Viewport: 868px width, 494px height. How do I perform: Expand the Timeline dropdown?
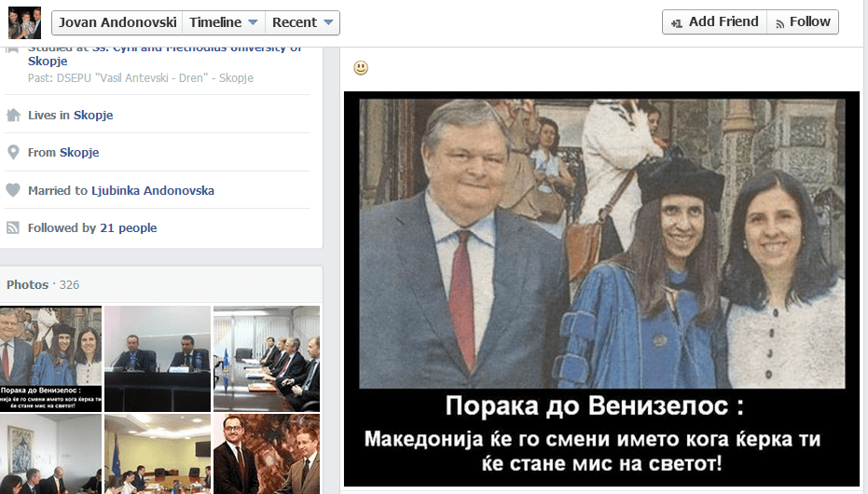point(224,22)
